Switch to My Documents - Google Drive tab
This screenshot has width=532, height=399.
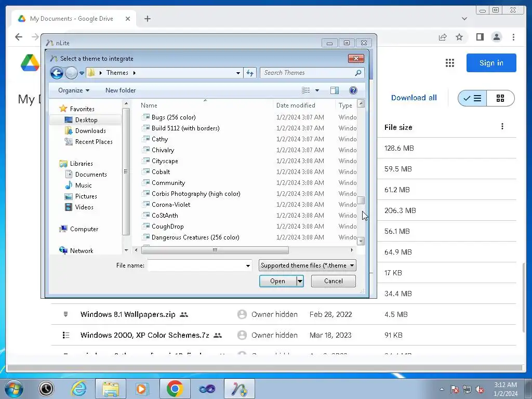click(x=74, y=19)
